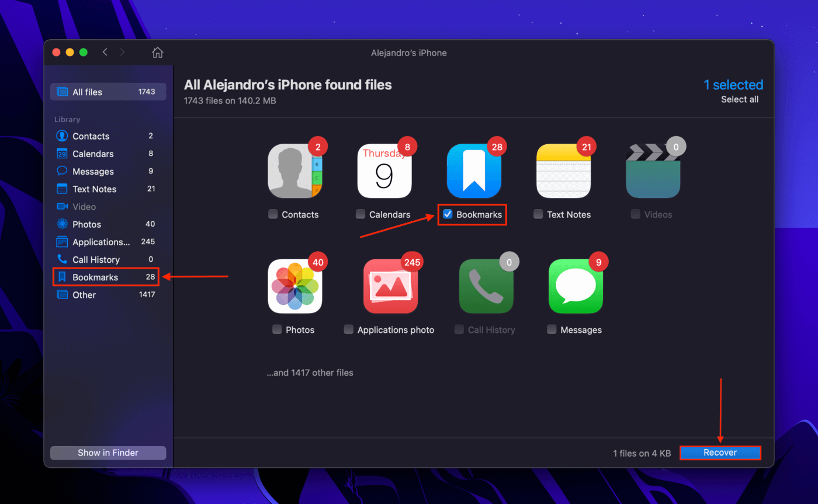Check the Videos checkbox

click(x=635, y=214)
